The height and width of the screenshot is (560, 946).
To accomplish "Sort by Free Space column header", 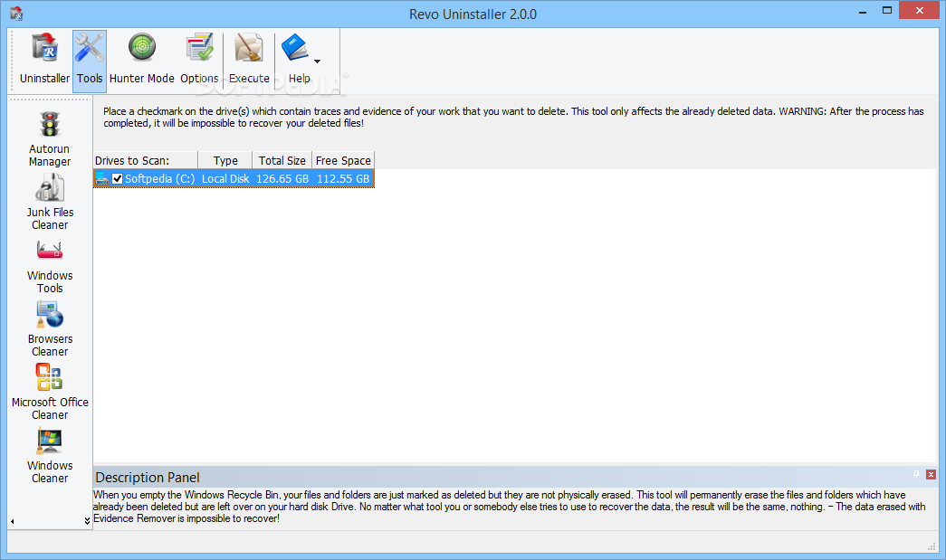I will pos(343,160).
